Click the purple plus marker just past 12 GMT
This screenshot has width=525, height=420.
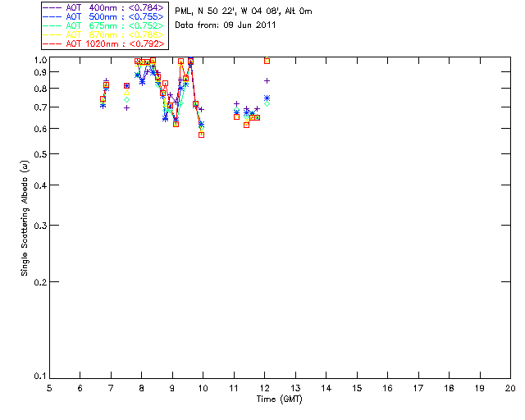[267, 80]
